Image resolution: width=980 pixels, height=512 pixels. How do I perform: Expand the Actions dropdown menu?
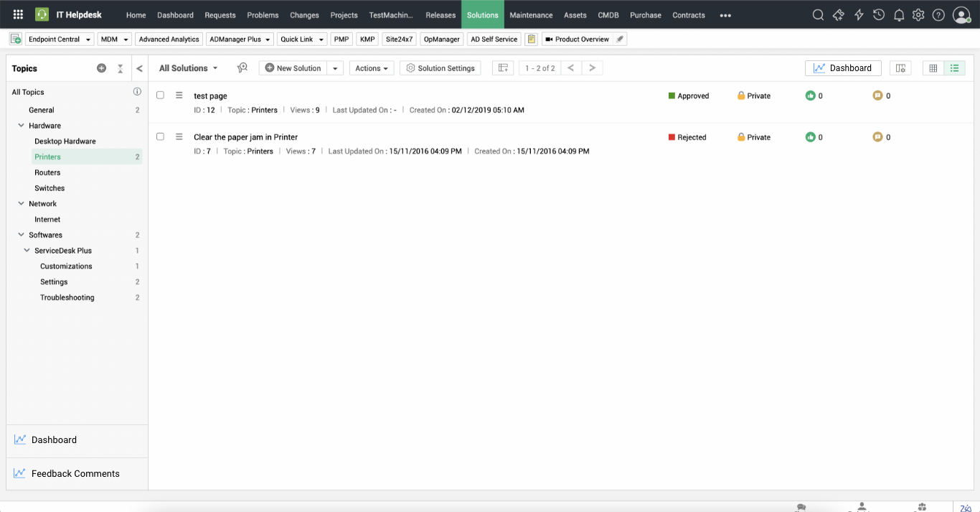(372, 68)
